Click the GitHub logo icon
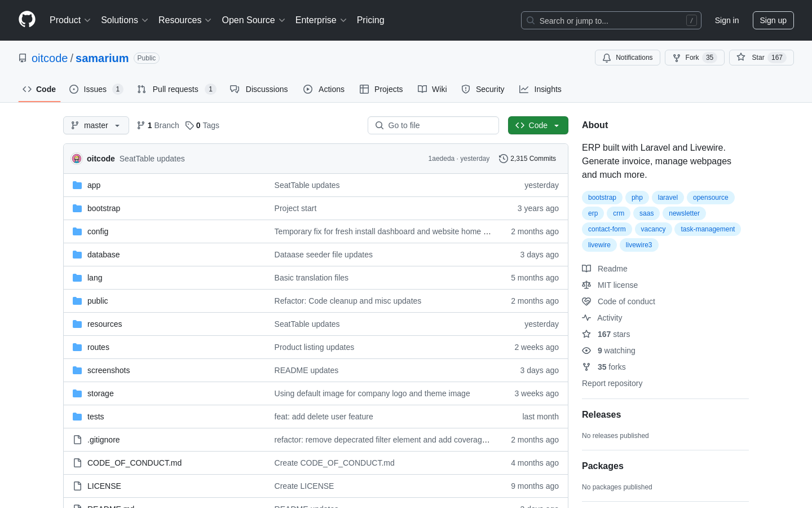Image resolution: width=812 pixels, height=508 pixels. tap(27, 20)
